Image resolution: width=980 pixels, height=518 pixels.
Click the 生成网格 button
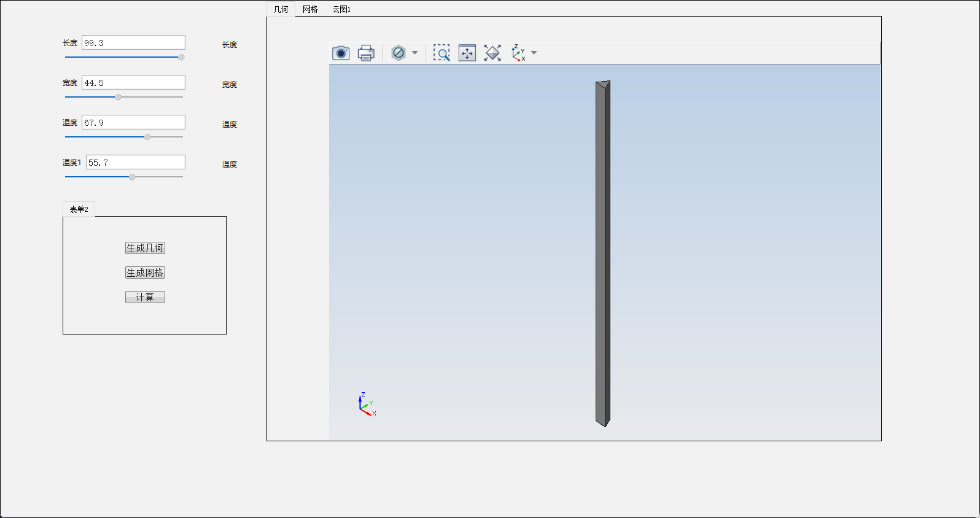(145, 273)
